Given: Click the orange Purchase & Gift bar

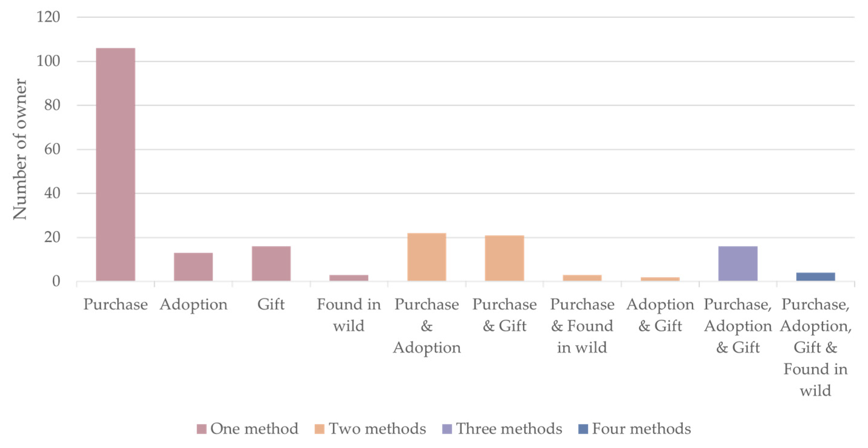Looking at the screenshot, I should pos(504,258).
